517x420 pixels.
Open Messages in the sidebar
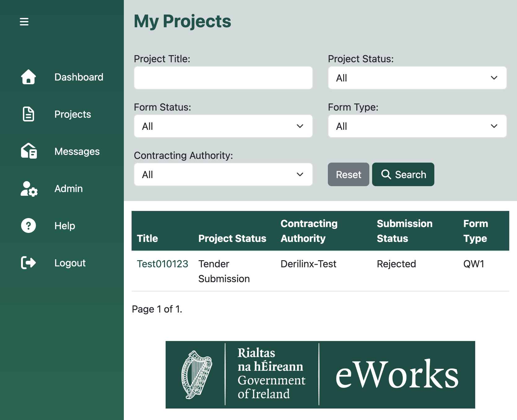[x=77, y=151]
